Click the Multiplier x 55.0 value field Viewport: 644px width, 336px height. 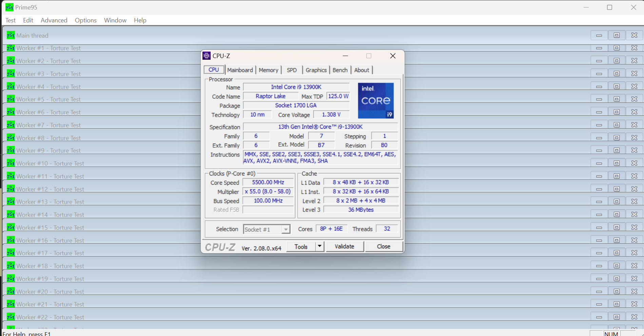point(268,191)
